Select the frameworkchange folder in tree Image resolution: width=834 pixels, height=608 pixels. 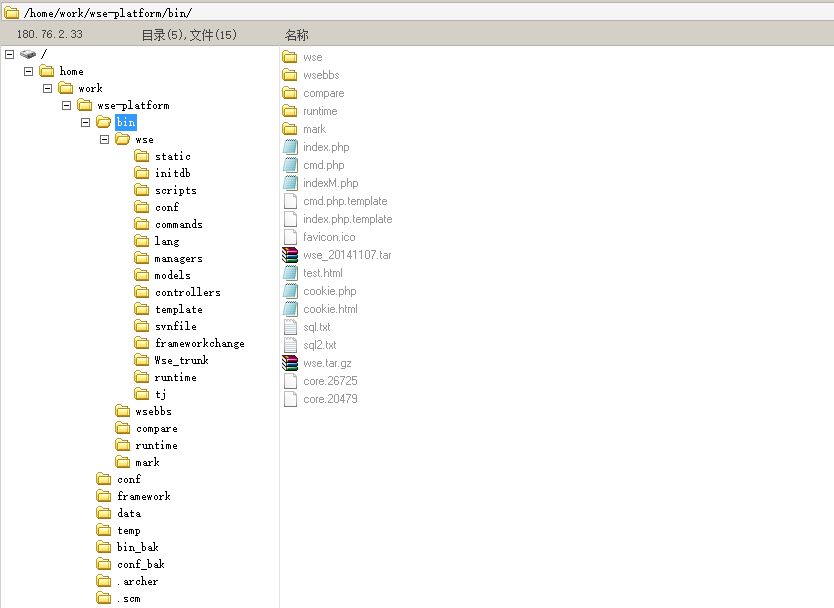coord(200,344)
